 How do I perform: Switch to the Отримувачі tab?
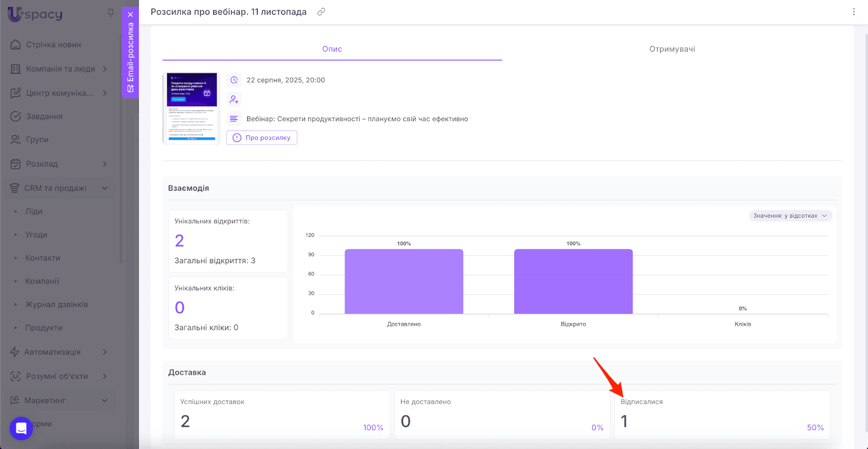[x=672, y=49]
